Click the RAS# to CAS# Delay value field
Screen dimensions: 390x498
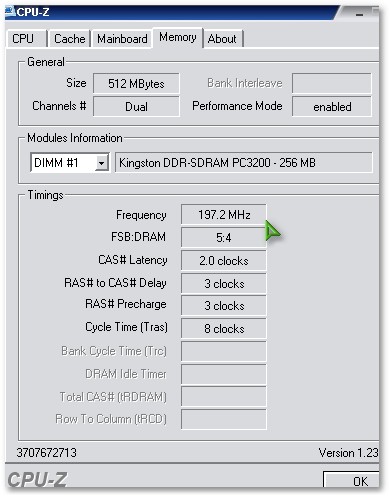[224, 284]
